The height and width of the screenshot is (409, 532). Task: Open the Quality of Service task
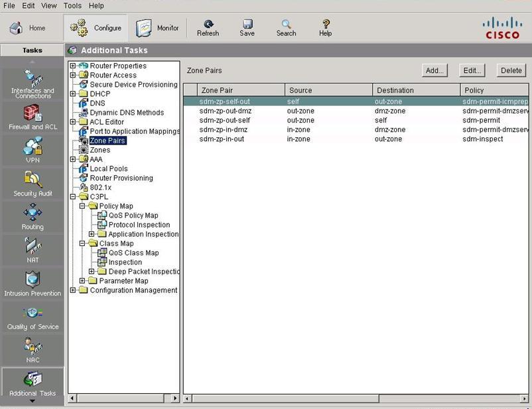(x=33, y=317)
